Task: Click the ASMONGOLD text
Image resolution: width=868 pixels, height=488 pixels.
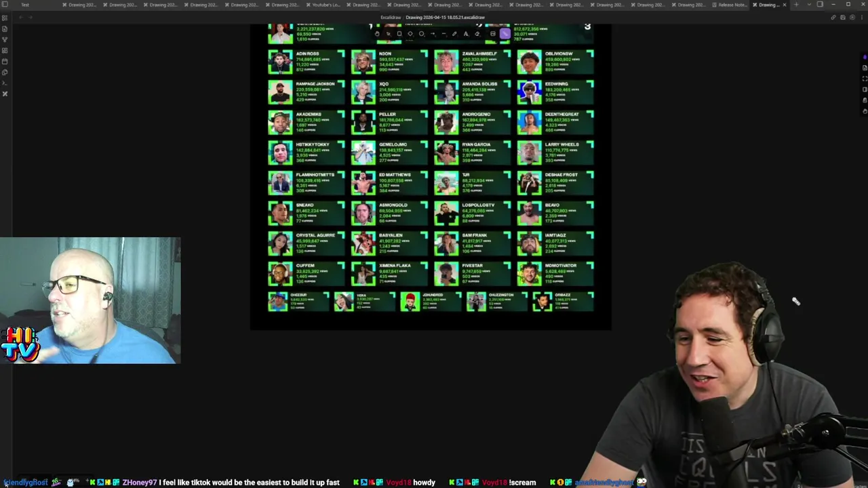Action: click(393, 205)
